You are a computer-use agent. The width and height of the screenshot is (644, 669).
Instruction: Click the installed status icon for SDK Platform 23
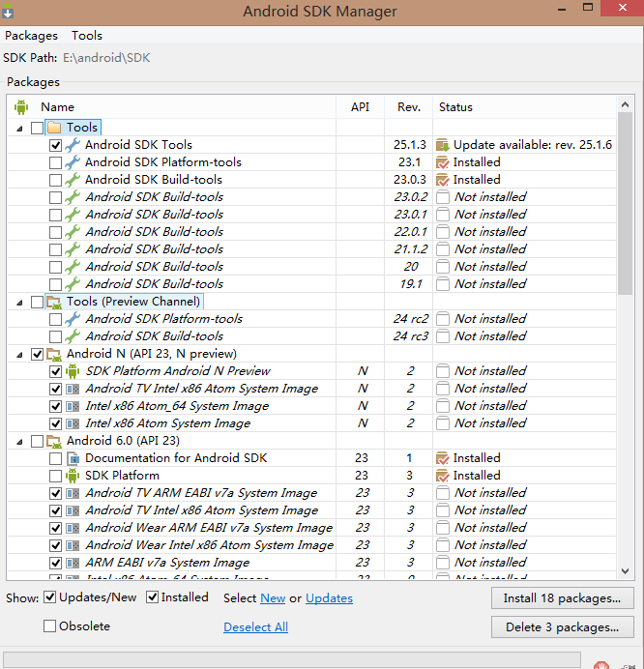[443, 476]
